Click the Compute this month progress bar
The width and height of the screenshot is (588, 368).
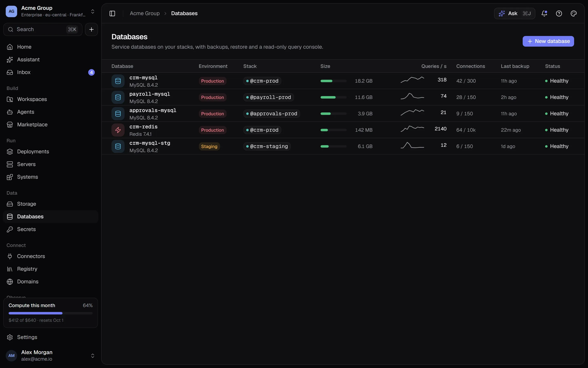click(51, 313)
